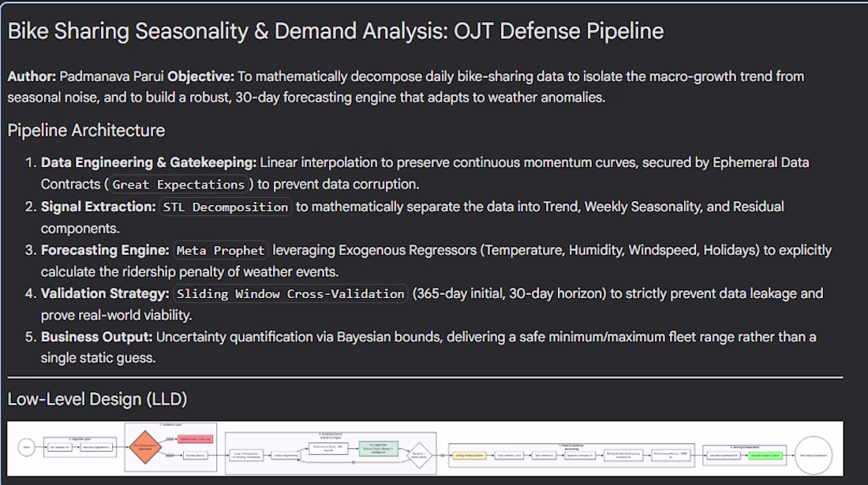
Task: Click 'Data Engineering & Gatekeeping:' list item label
Action: point(148,162)
